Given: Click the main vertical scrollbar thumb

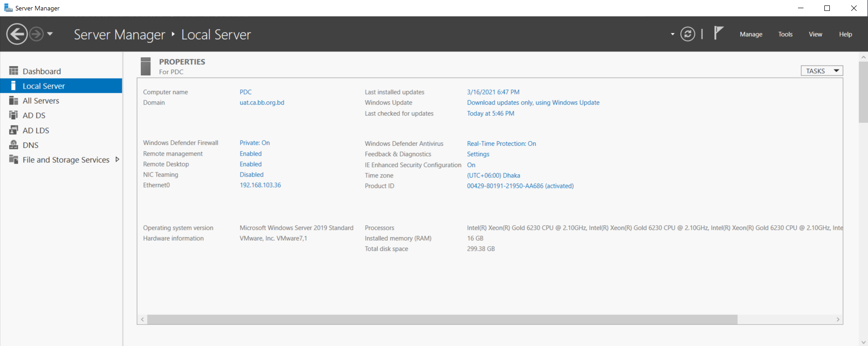Looking at the screenshot, I should 863,92.
